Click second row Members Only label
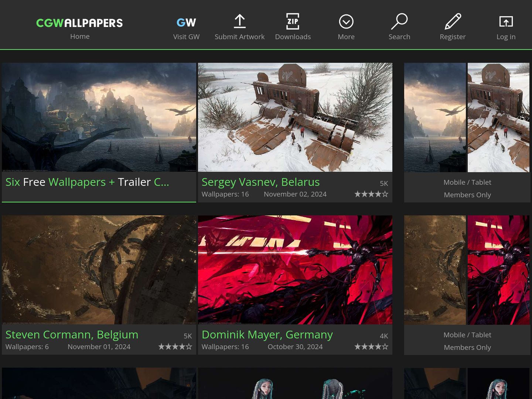The width and height of the screenshot is (532, 399). click(467, 347)
